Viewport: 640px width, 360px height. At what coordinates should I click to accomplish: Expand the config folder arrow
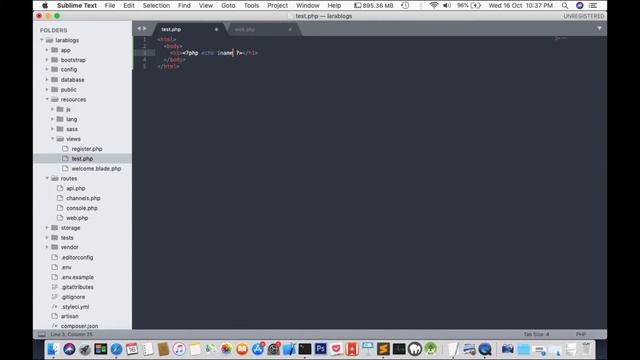[47, 69]
